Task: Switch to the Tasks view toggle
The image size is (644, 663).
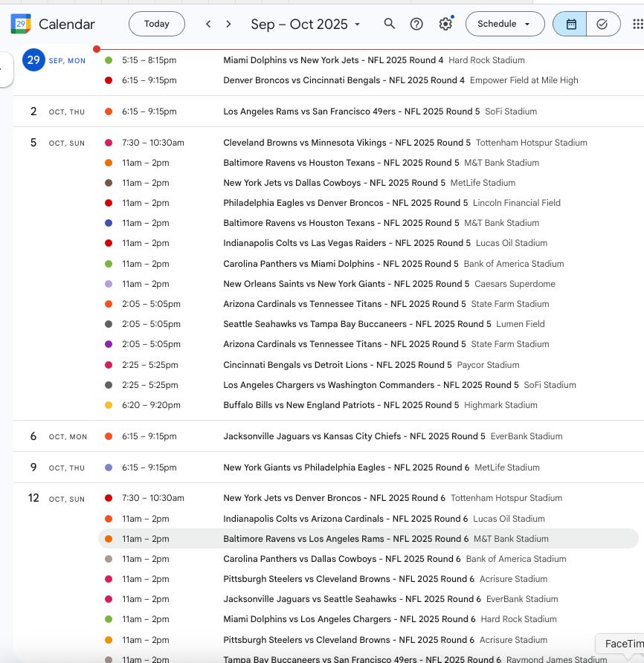Action: point(602,24)
